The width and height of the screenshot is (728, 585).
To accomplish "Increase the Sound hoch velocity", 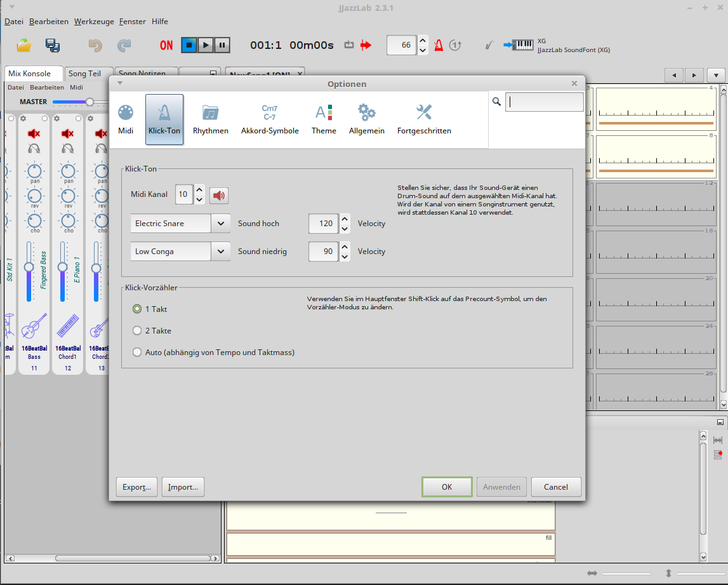I will (345, 219).
